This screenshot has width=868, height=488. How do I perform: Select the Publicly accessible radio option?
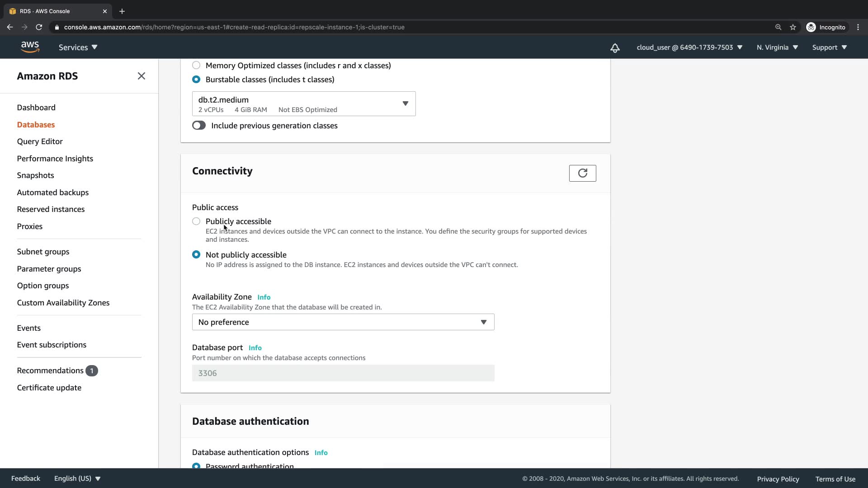pos(196,221)
